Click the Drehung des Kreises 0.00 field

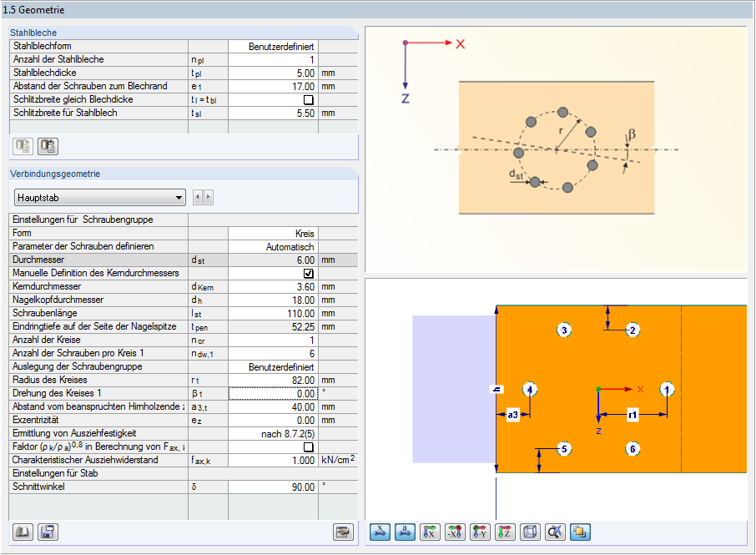[x=273, y=393]
